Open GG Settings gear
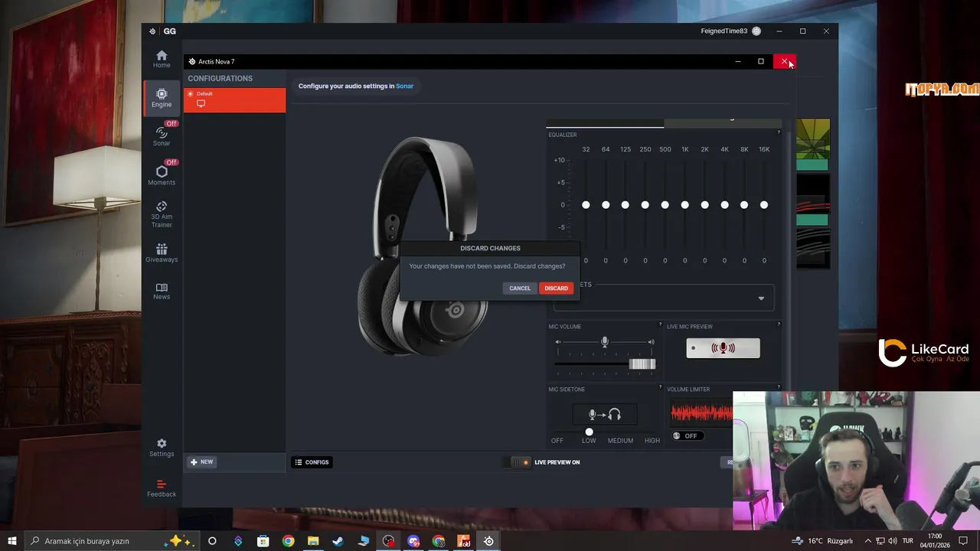 tap(162, 448)
